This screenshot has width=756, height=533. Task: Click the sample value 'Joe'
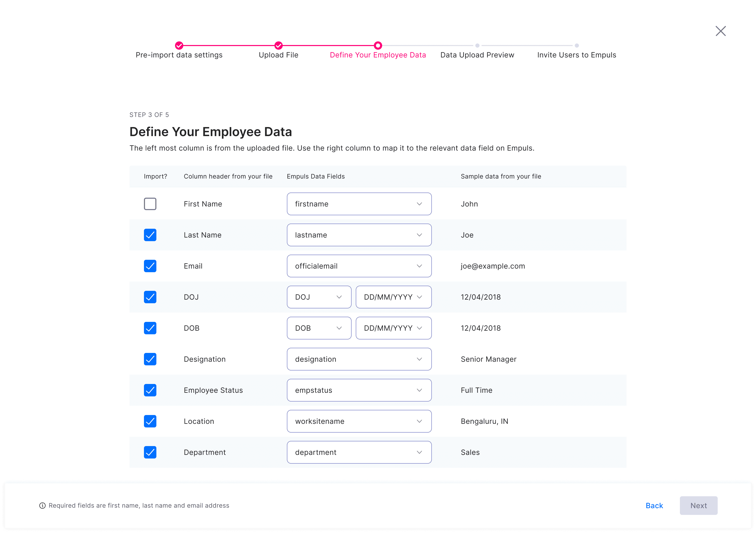[467, 235]
